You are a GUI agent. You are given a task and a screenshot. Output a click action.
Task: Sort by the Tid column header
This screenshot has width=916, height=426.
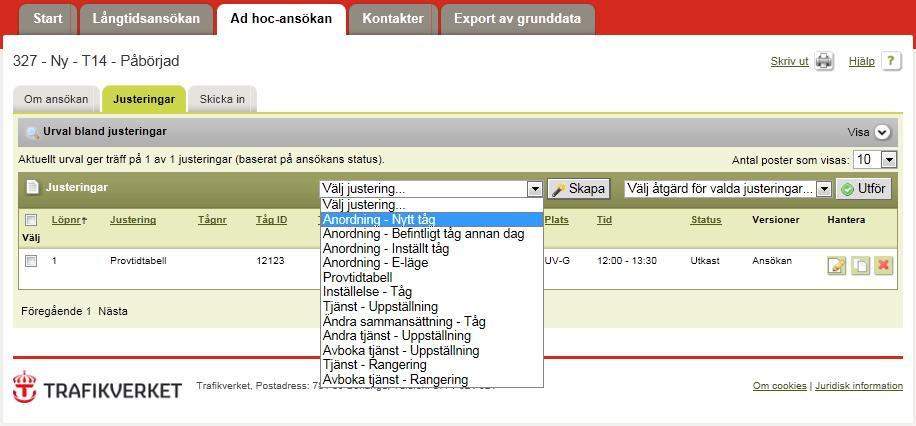(604, 220)
